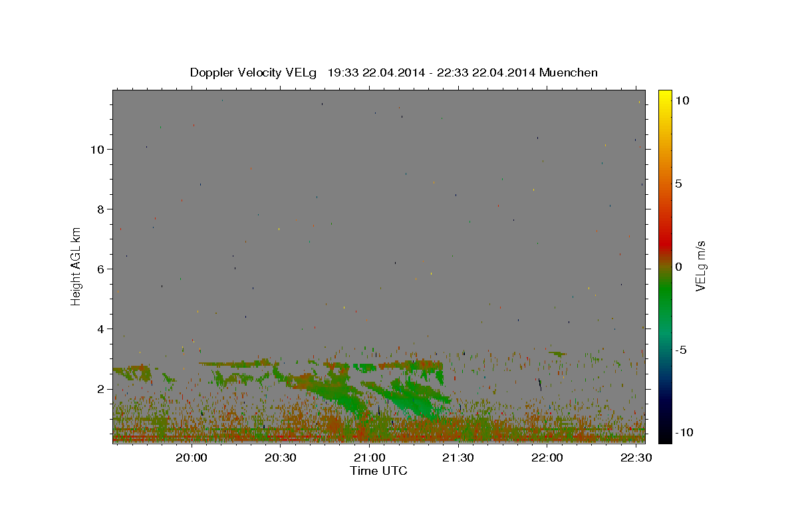This screenshot has width=798, height=532.
Task: Click the 'Height AGL km' axis label
Action: click(76, 266)
